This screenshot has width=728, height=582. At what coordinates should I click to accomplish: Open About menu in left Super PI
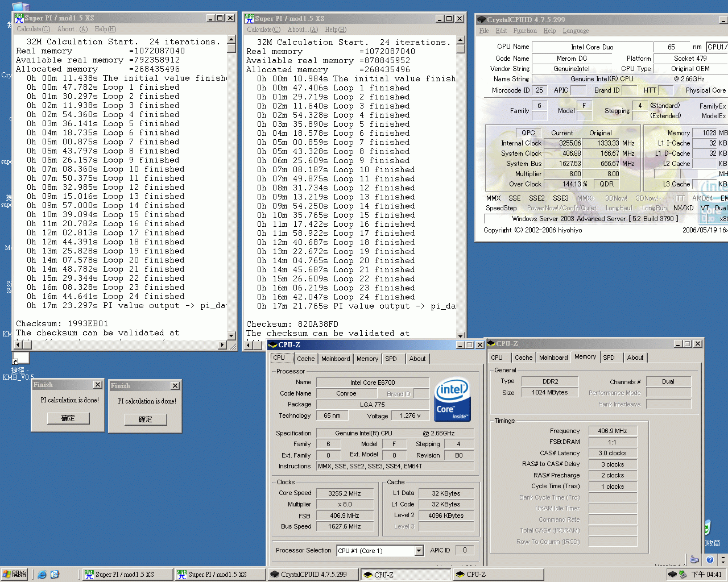(73, 29)
